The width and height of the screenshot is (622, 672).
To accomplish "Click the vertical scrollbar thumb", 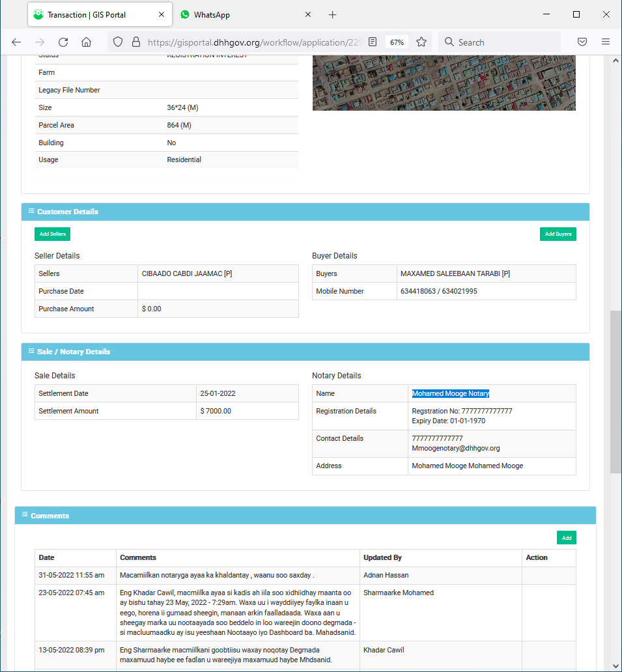I will click(x=615, y=392).
